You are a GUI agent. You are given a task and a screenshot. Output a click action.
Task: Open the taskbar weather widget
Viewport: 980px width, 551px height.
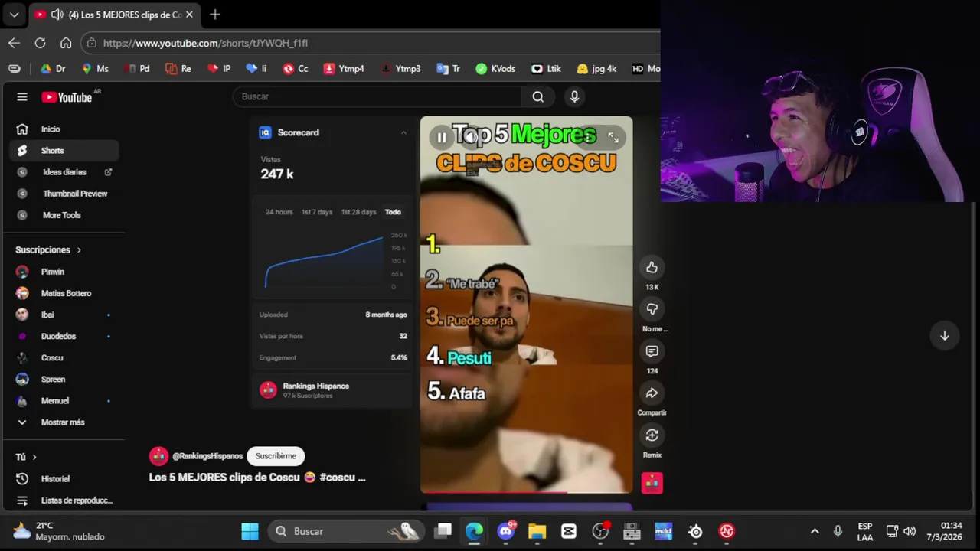tap(58, 531)
